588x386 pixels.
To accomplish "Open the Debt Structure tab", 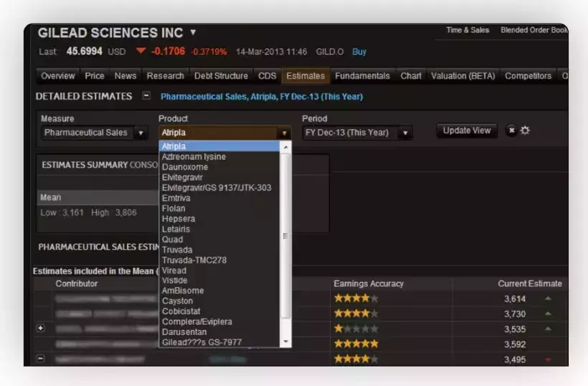I will 221,76.
